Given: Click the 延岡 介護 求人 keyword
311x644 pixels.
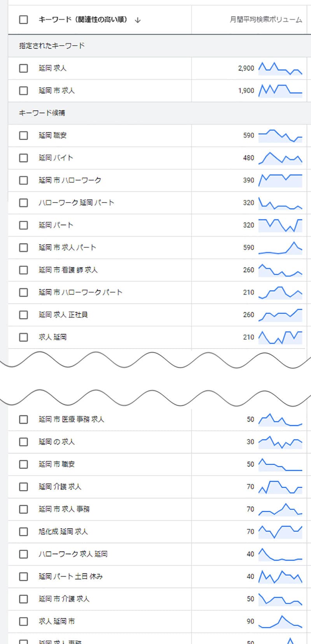Looking at the screenshot, I should [60, 486].
